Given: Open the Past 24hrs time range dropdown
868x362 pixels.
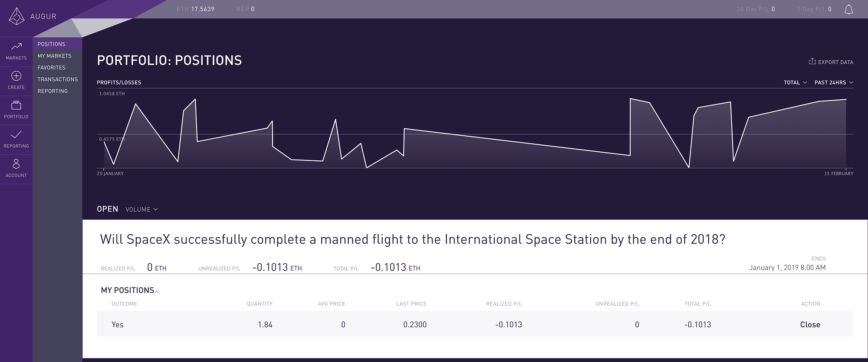Looking at the screenshot, I should pos(833,82).
